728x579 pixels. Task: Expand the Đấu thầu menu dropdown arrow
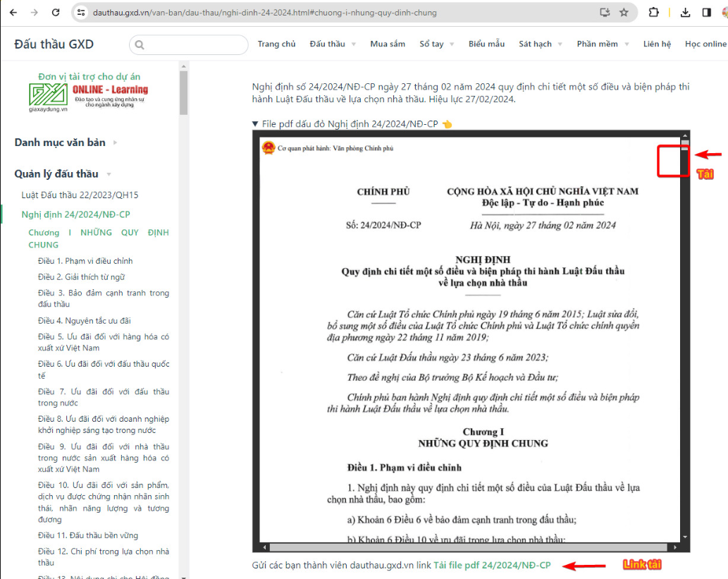pyautogui.click(x=354, y=44)
